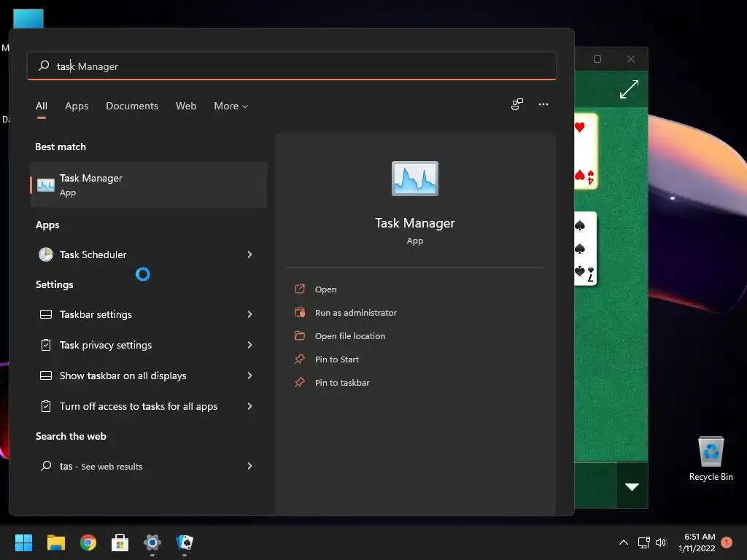Open Microsoft Store from taskbar
This screenshot has height=560, width=747.
click(120, 542)
